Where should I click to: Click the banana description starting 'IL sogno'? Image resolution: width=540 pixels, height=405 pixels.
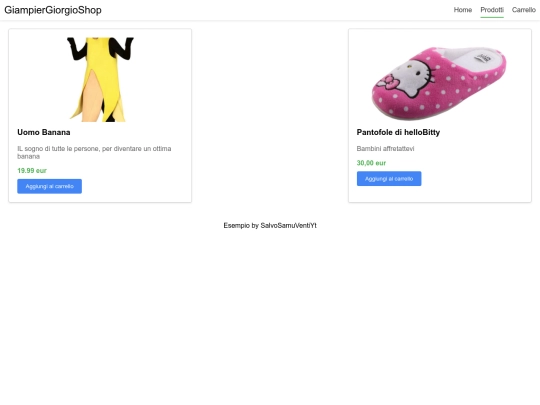click(94, 152)
